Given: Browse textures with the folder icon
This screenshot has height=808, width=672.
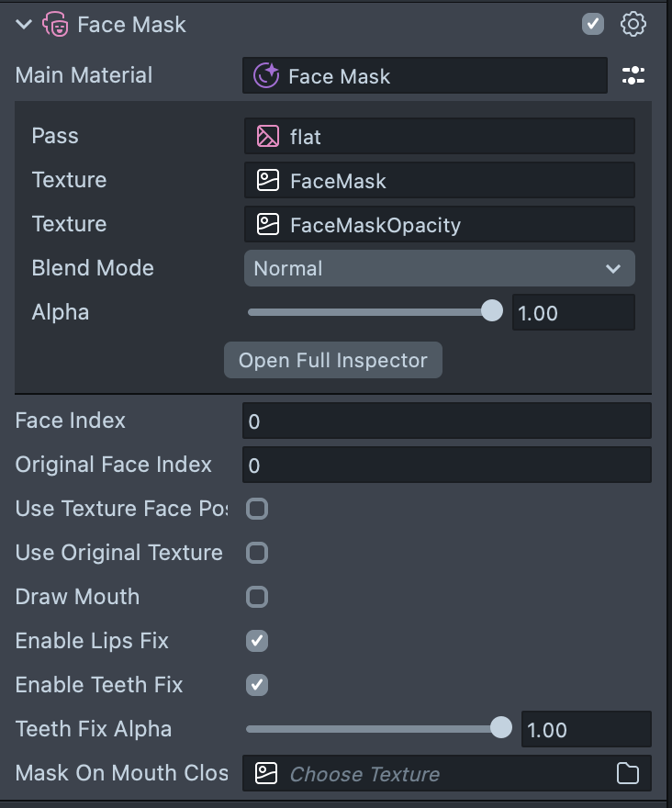Looking at the screenshot, I should click(628, 774).
